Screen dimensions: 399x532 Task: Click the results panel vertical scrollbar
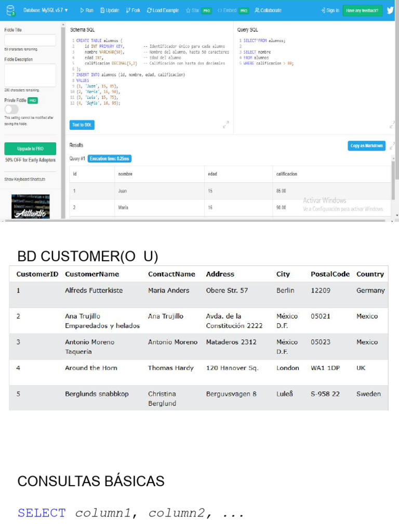(393, 180)
